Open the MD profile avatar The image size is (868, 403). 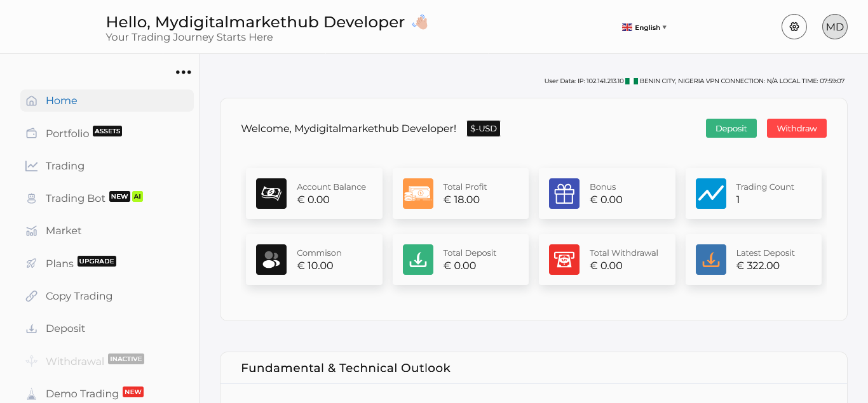(x=834, y=27)
